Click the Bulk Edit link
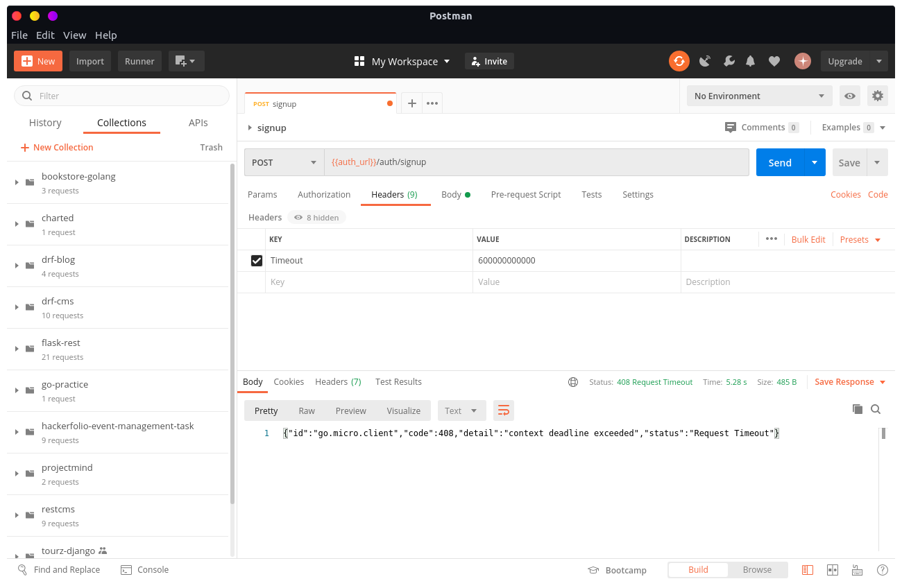The height and width of the screenshot is (588, 902). [808, 239]
